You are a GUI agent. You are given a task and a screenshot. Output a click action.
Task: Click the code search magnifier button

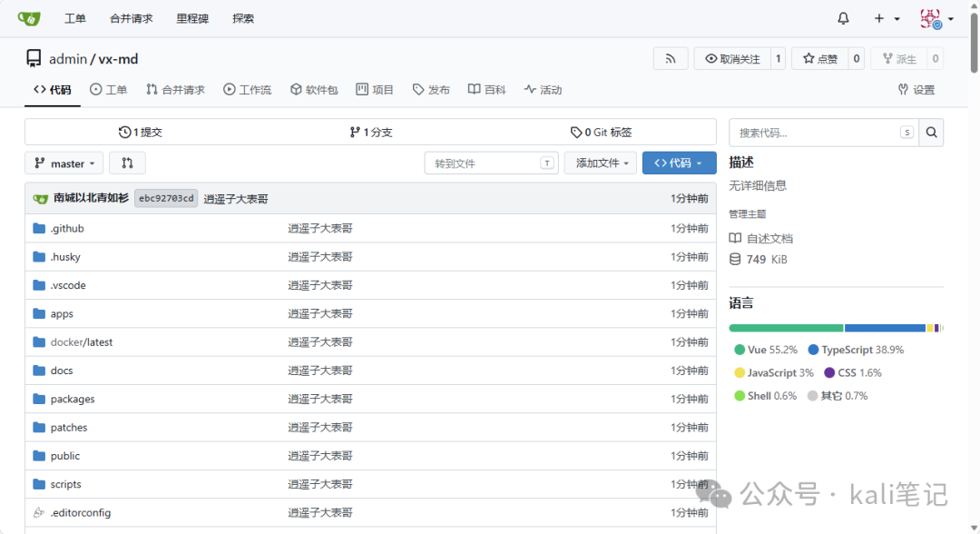[931, 133]
